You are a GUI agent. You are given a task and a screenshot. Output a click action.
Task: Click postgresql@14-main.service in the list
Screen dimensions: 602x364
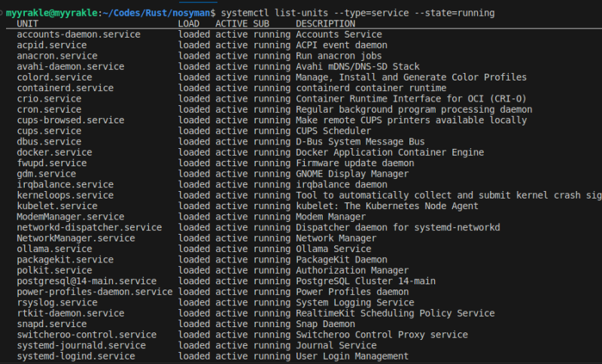tap(87, 281)
